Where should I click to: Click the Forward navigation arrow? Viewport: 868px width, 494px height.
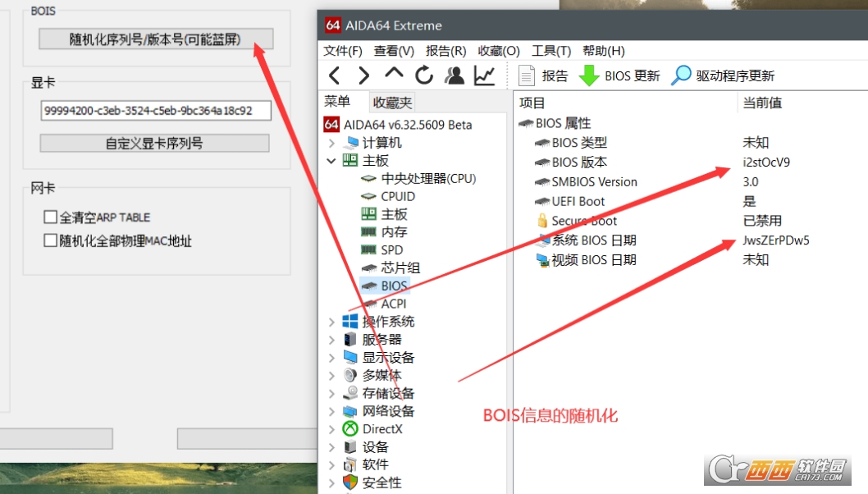[364, 75]
